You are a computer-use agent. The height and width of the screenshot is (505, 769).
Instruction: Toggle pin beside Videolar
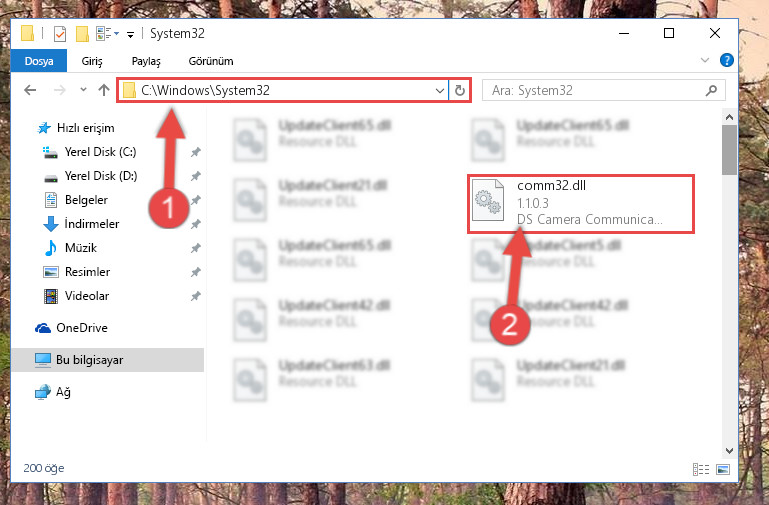[196, 296]
